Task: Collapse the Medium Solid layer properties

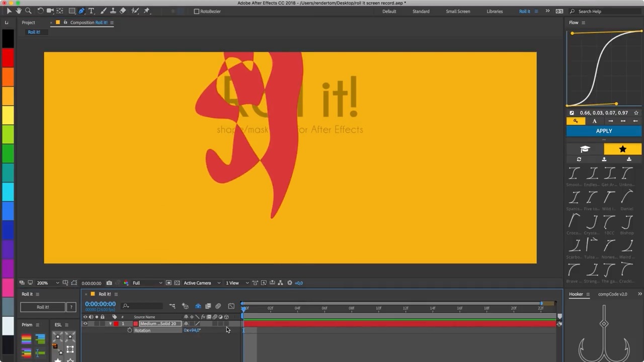Action: tap(110, 324)
